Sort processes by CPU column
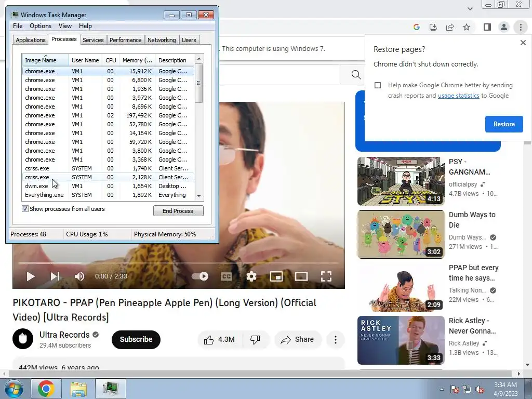532x399 pixels. [111, 60]
